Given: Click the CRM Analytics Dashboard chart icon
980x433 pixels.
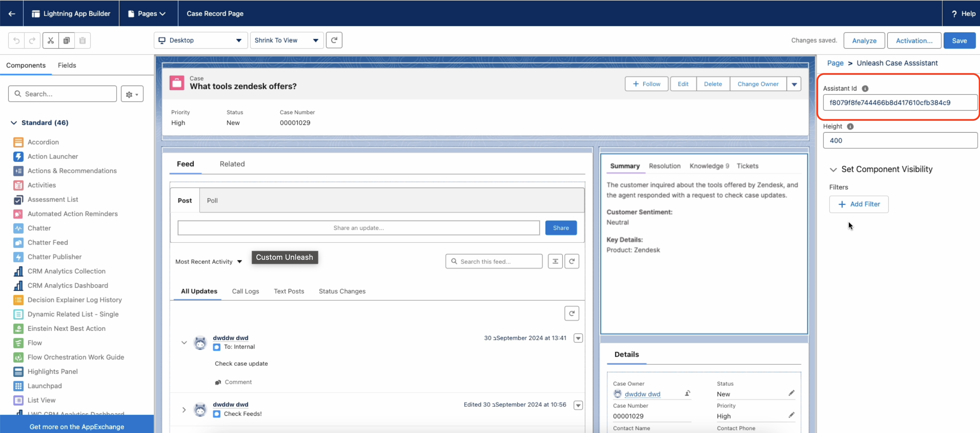Looking at the screenshot, I should point(18,285).
